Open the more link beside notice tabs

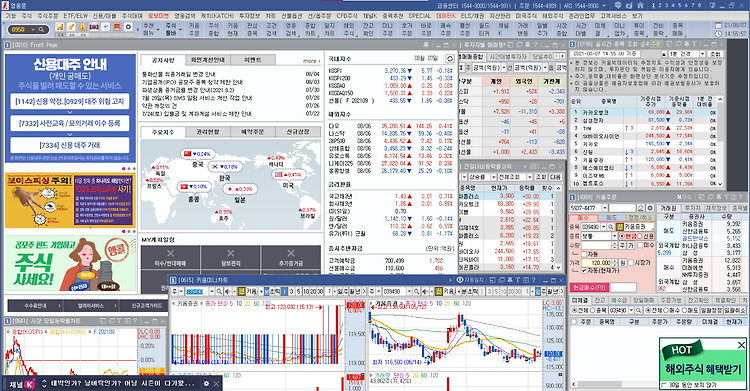pyautogui.click(x=311, y=61)
